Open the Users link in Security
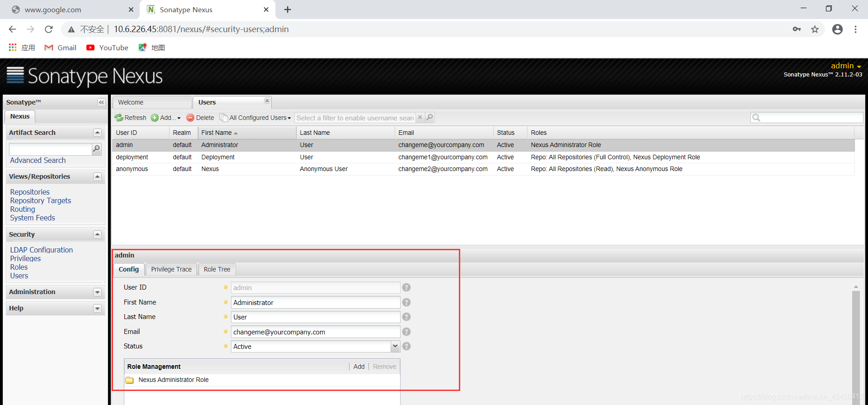Viewport: 868px width, 405px height. 19,276
